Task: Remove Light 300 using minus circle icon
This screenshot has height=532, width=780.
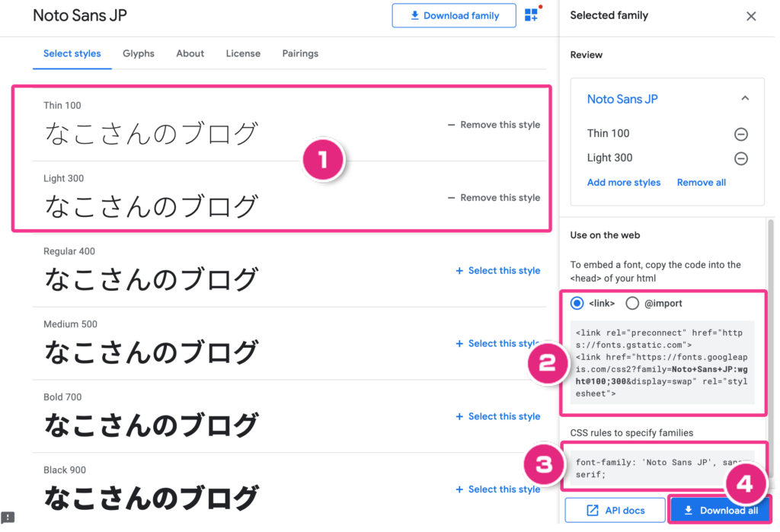Action: tap(740, 158)
